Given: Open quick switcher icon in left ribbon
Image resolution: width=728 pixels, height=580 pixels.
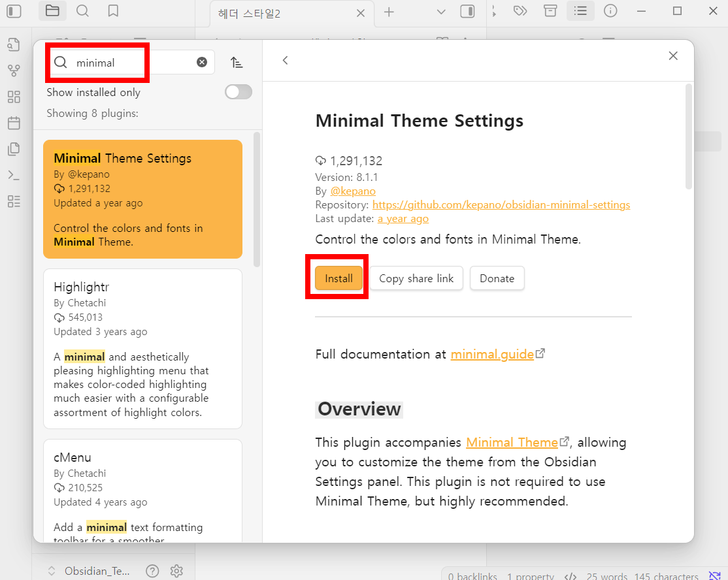Looking at the screenshot, I should [14, 45].
